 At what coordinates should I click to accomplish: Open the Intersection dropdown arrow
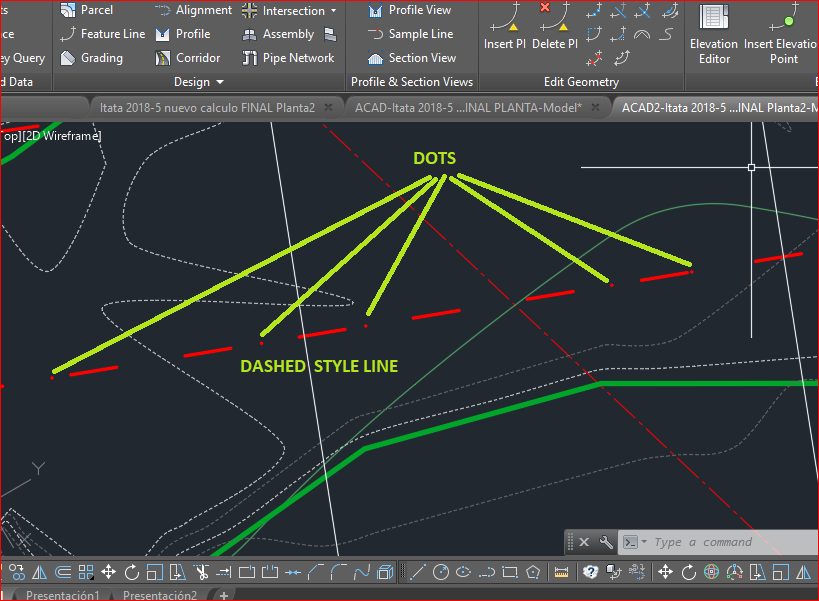[333, 10]
